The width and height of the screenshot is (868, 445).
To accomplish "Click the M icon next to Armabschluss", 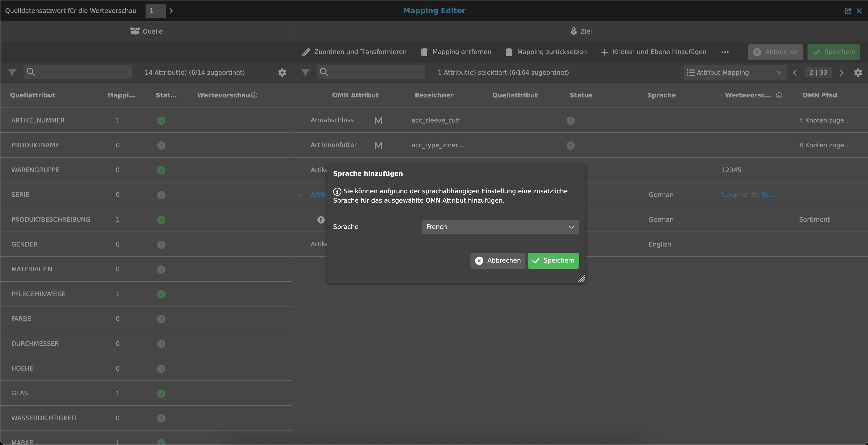I will pyautogui.click(x=378, y=121).
